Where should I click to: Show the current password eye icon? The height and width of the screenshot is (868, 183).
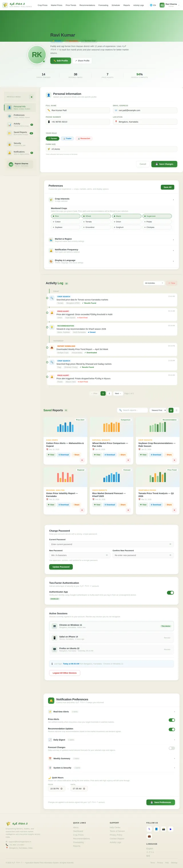pos(170,544)
